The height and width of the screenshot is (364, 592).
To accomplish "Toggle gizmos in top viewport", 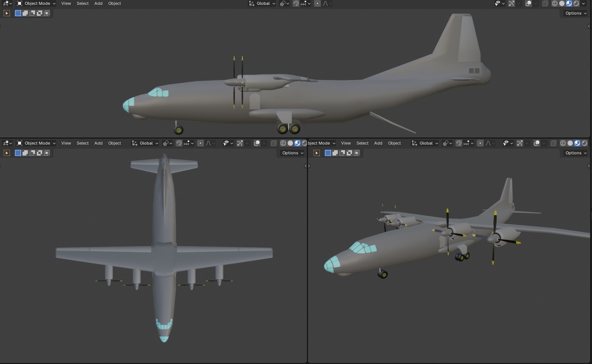I will 511,3.
